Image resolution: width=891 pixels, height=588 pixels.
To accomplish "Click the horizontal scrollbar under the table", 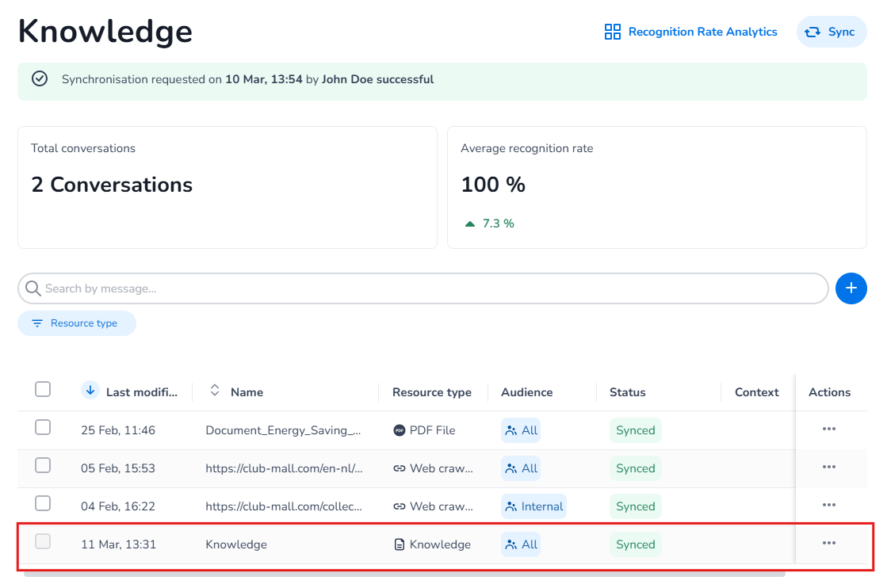I will [404, 573].
